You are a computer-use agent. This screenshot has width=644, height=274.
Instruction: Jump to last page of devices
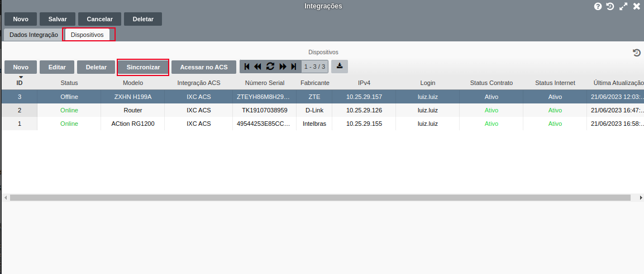point(294,67)
